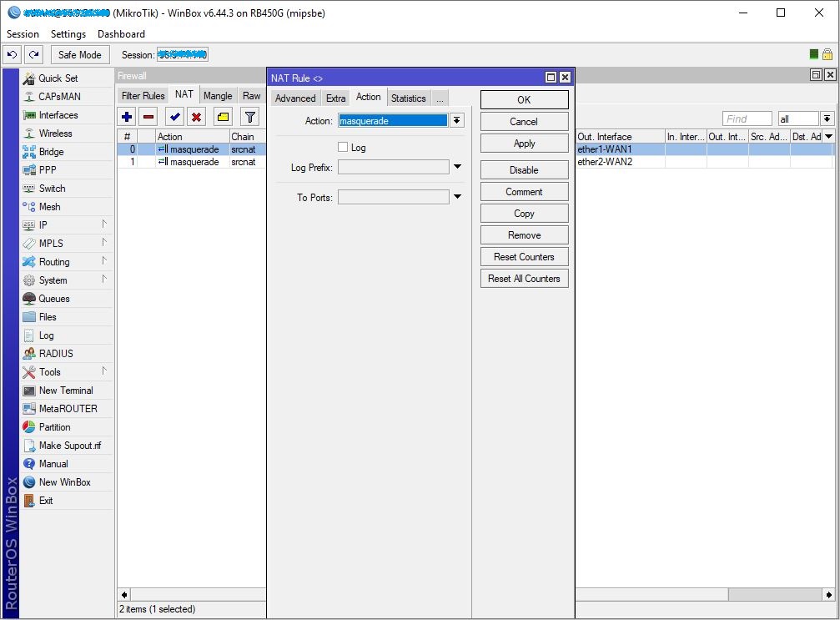Open the Dashboard menu
The width and height of the screenshot is (840, 620).
click(x=121, y=33)
